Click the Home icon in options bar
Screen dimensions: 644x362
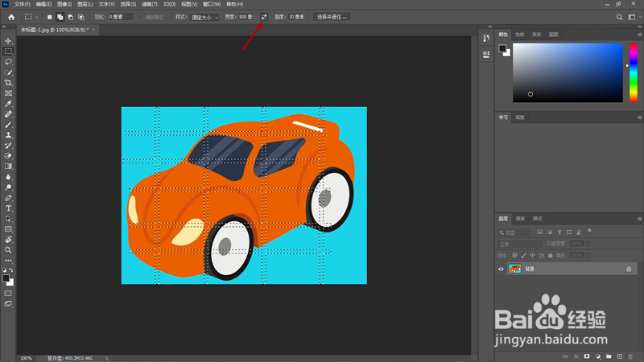tap(11, 16)
